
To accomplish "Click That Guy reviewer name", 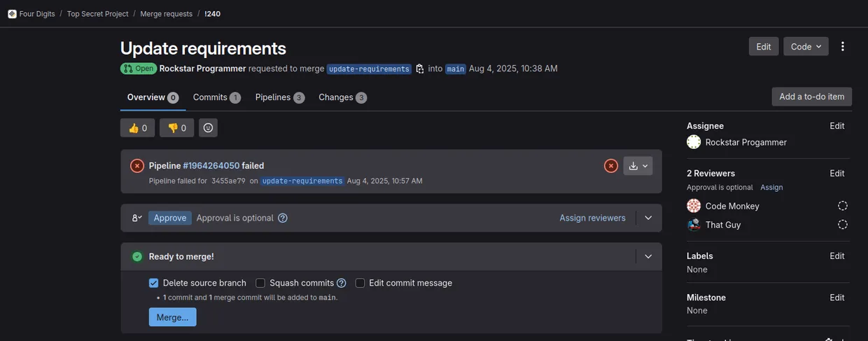I will click(723, 225).
